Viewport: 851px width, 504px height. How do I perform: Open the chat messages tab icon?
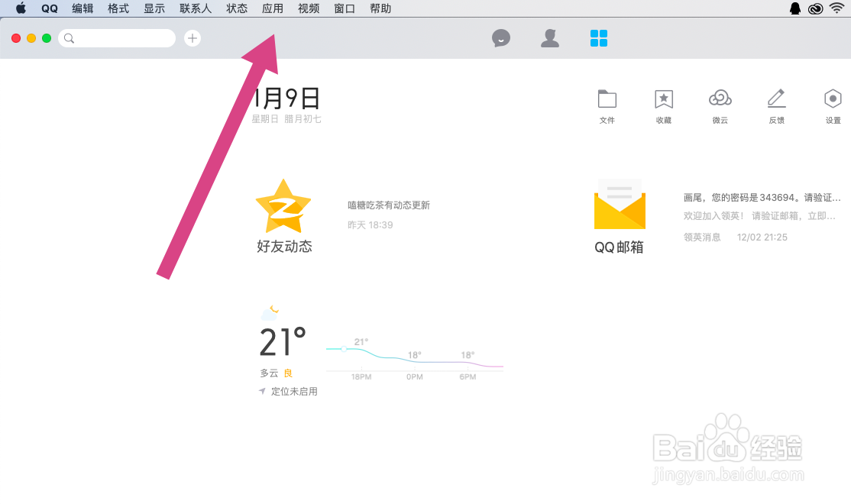(501, 38)
